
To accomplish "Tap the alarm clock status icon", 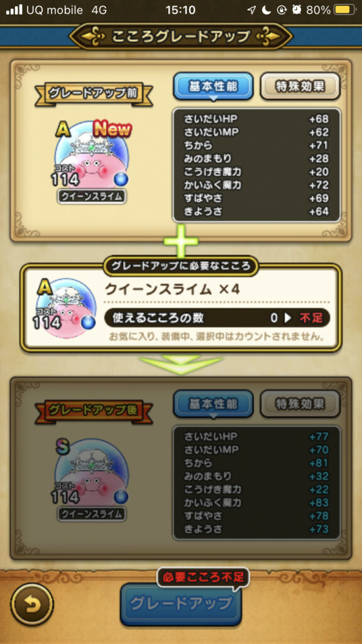I will coord(297,10).
